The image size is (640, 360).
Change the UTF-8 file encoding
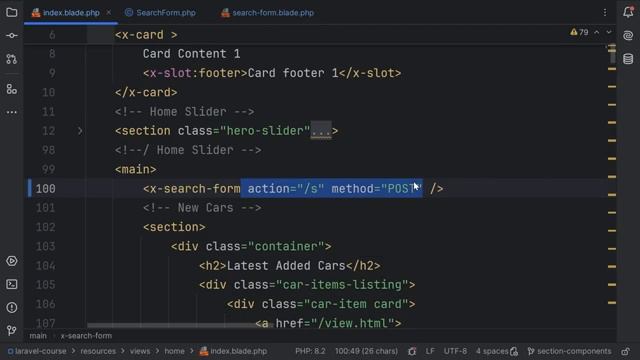(x=455, y=351)
